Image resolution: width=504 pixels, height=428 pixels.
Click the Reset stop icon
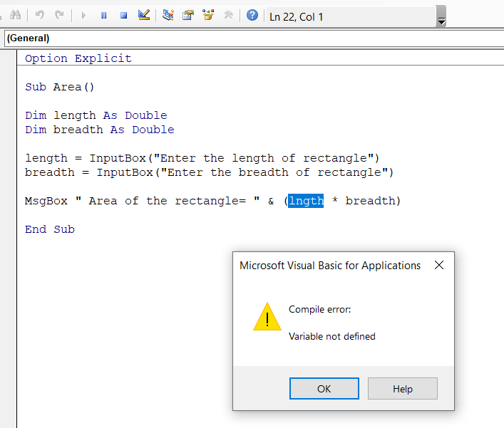pyautogui.click(x=123, y=15)
